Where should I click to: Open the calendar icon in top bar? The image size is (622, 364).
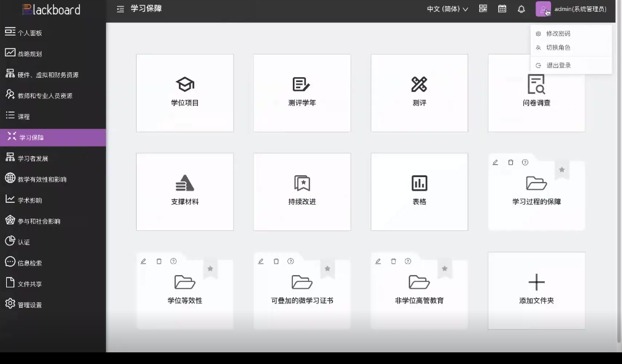502,9
